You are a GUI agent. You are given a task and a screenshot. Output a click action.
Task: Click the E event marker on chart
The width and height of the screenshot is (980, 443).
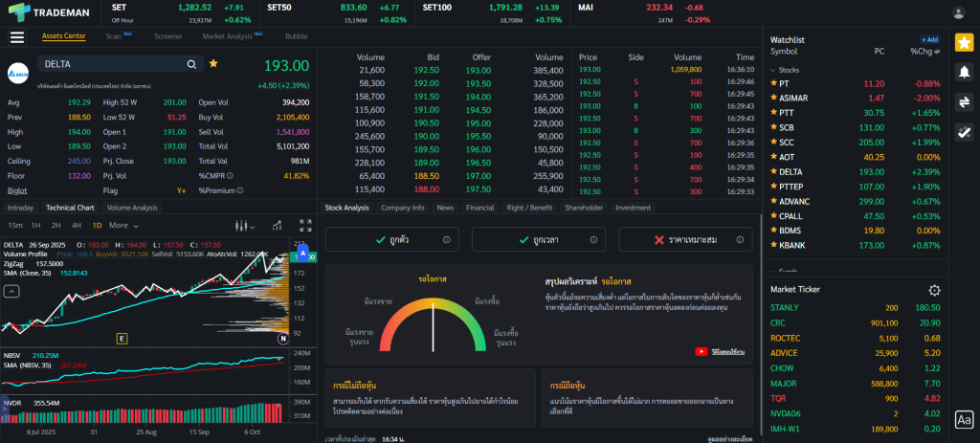click(122, 339)
